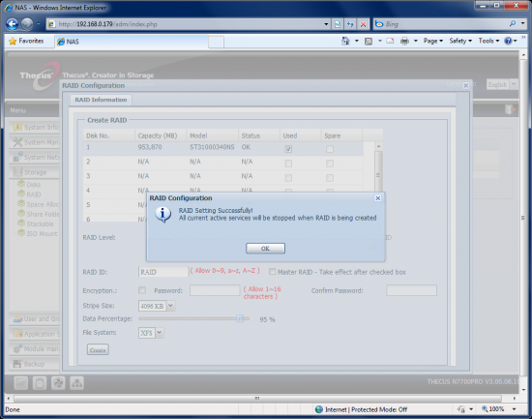Close the RAID Setting Successfully message box
The image size is (532, 419).
[377, 198]
